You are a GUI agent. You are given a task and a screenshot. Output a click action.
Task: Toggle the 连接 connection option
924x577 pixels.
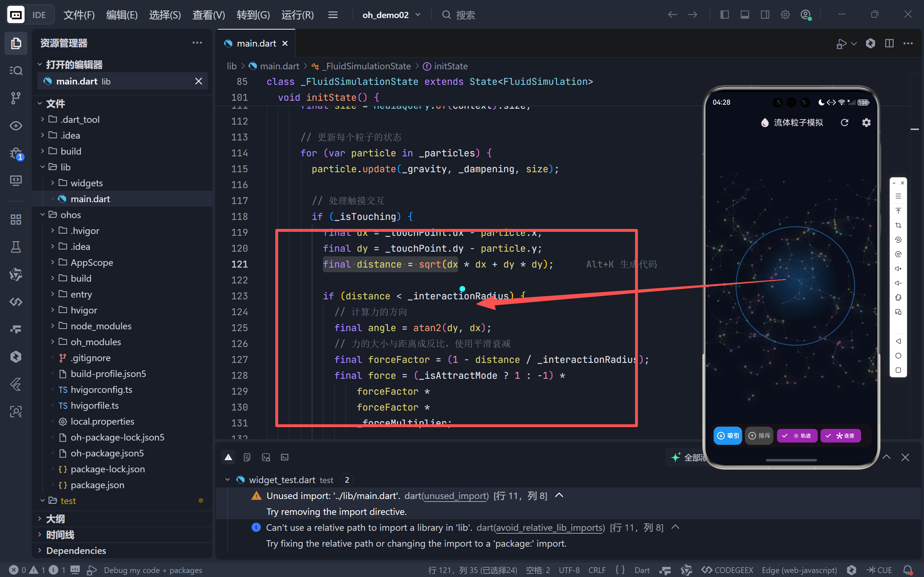(841, 436)
